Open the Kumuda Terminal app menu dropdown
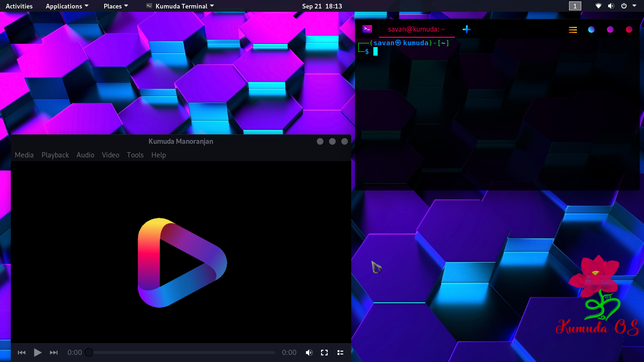The image size is (644, 362). tap(180, 6)
